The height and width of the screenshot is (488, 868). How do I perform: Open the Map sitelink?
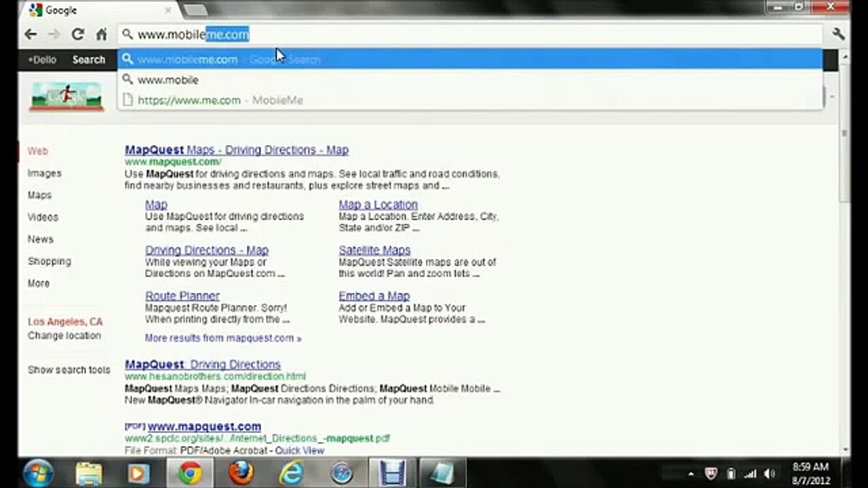point(156,205)
